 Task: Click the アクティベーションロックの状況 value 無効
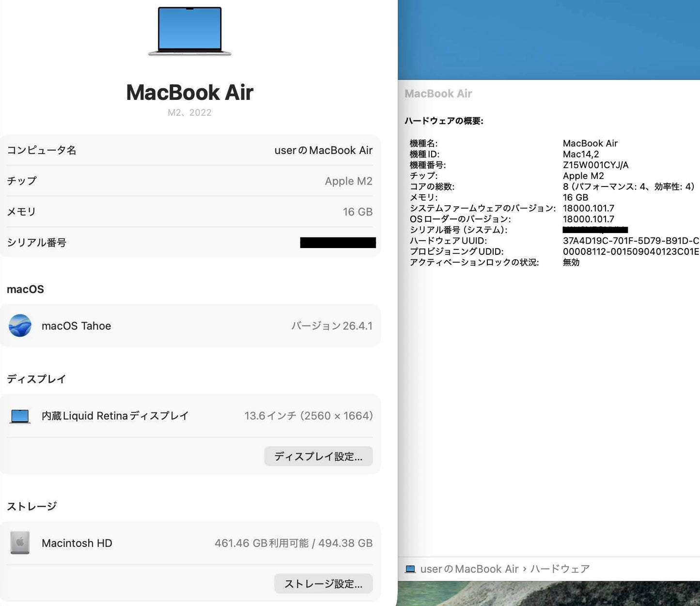(x=571, y=262)
